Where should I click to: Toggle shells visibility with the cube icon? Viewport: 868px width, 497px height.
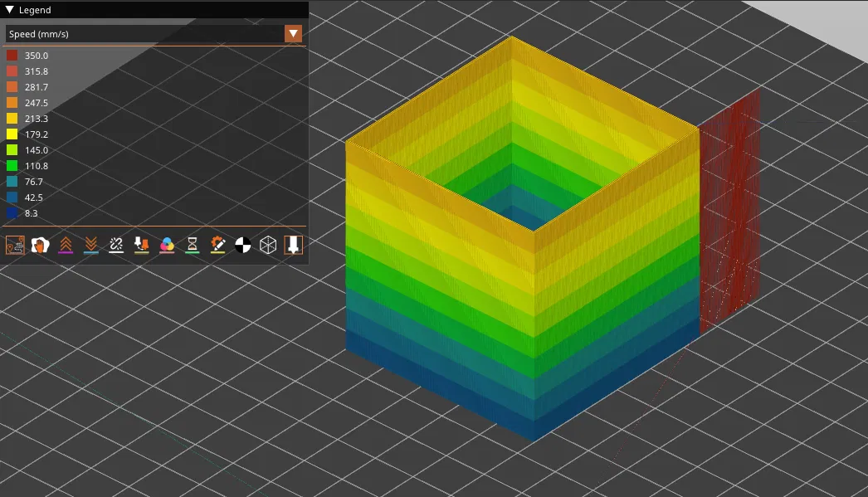click(269, 244)
